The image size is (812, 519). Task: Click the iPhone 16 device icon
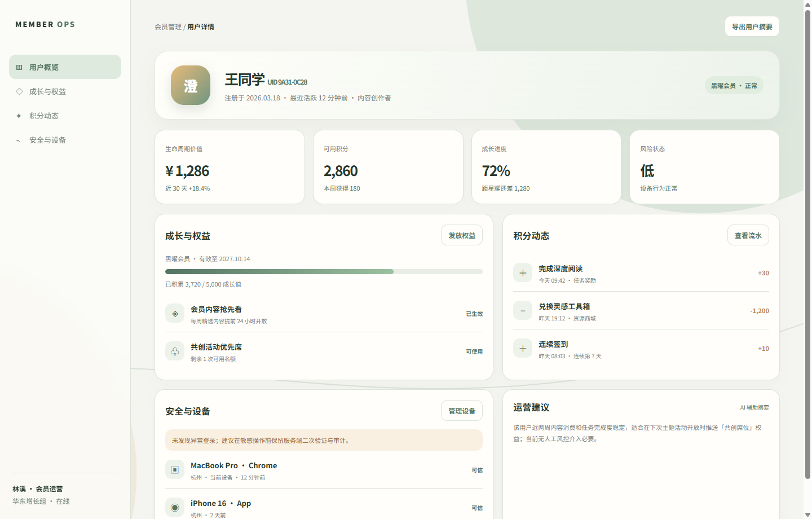(175, 508)
